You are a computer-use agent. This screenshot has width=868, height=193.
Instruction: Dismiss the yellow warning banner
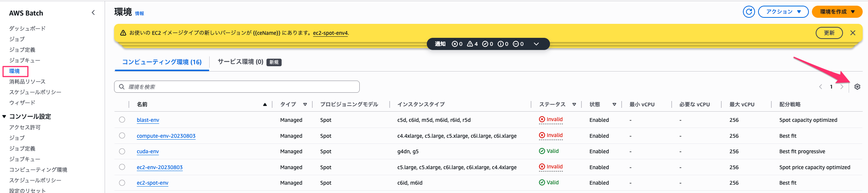852,33
